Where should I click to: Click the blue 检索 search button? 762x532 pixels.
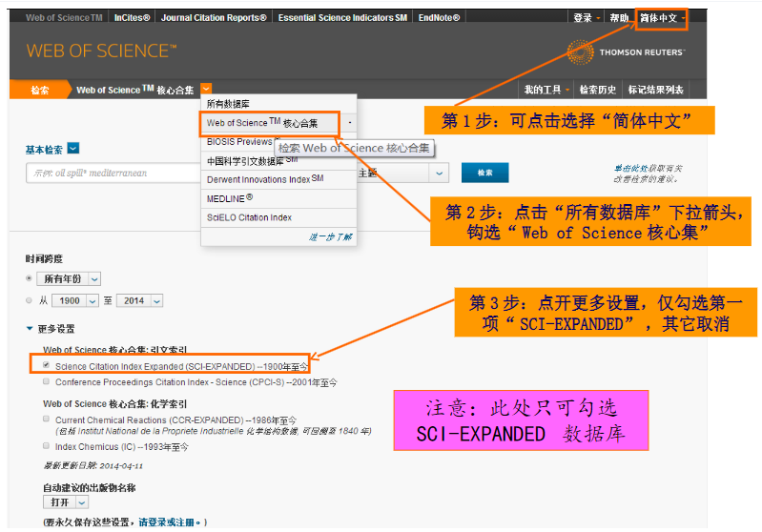(x=484, y=173)
